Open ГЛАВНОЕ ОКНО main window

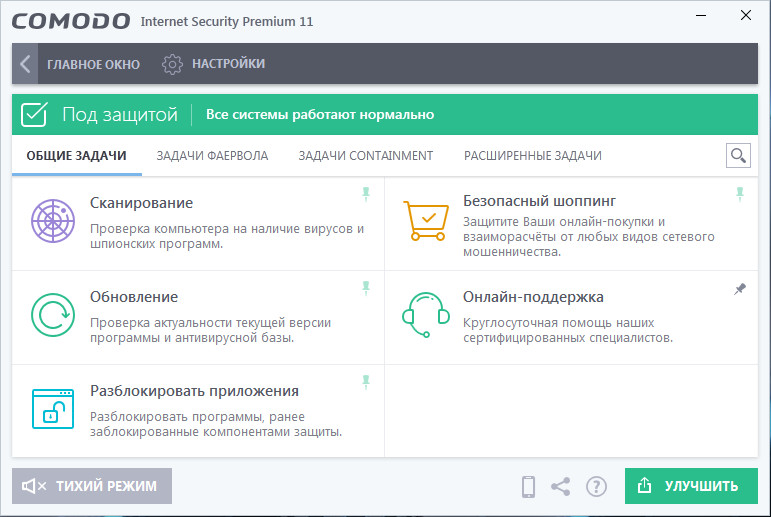(93, 64)
